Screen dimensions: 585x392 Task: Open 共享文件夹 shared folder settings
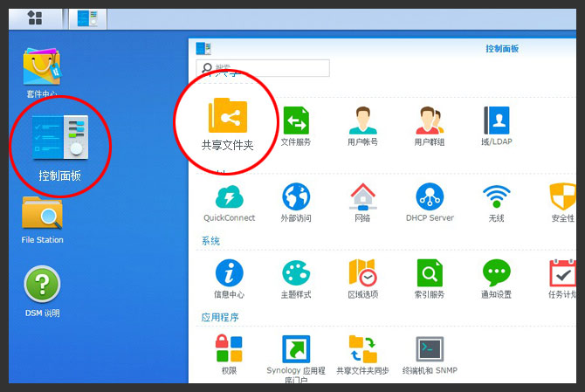[x=228, y=124]
